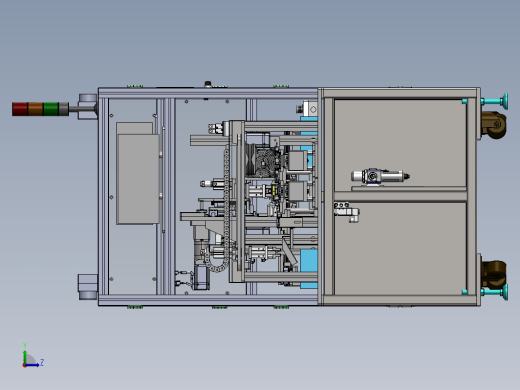This screenshot has height=390, width=520.
Task: Select the black knob on the top frame rail
Action: [x=208, y=84]
